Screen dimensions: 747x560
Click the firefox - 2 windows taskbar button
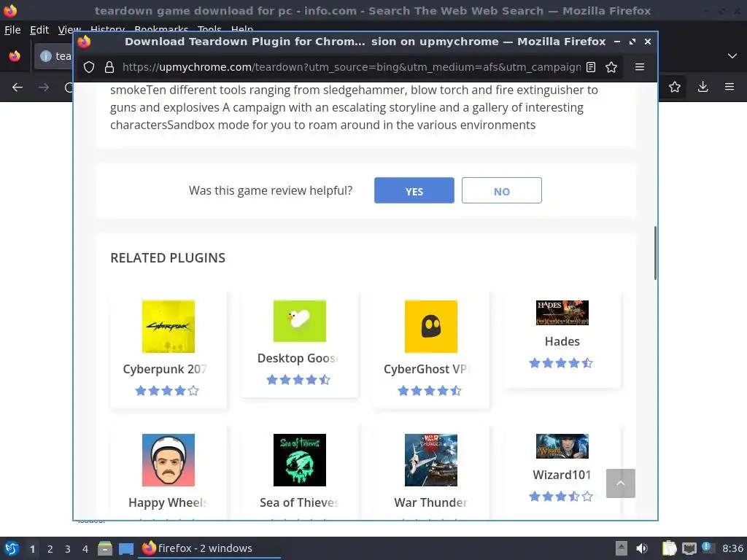pos(209,548)
